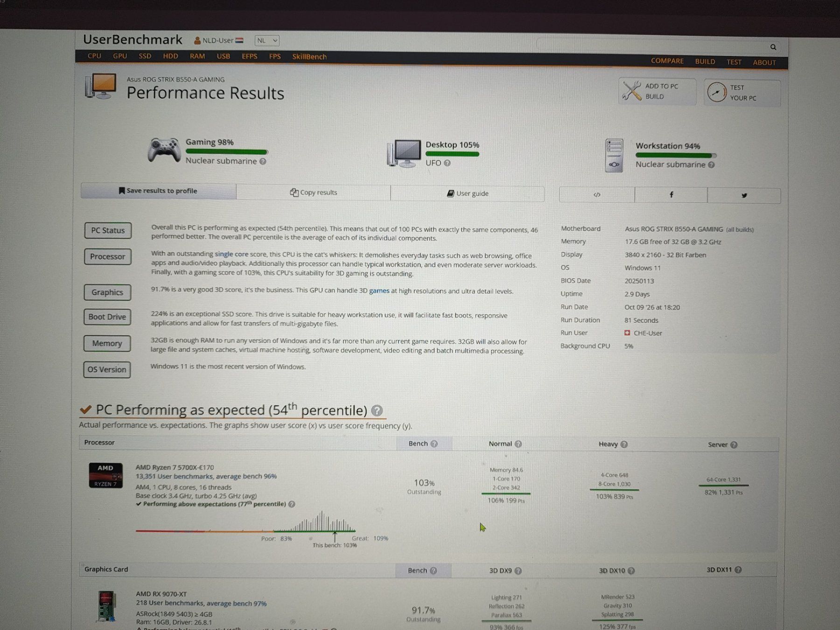Open AMD Ryzen 7 5700X product link

(x=175, y=467)
